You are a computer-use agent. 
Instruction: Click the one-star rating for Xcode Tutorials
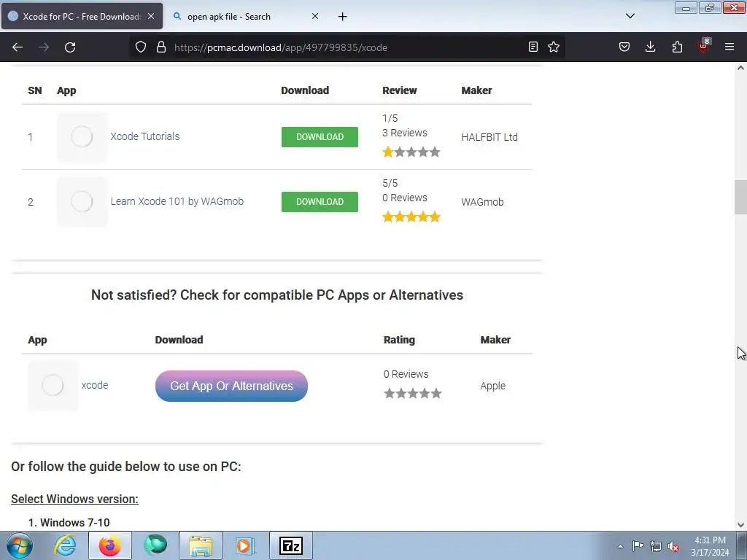click(x=411, y=152)
